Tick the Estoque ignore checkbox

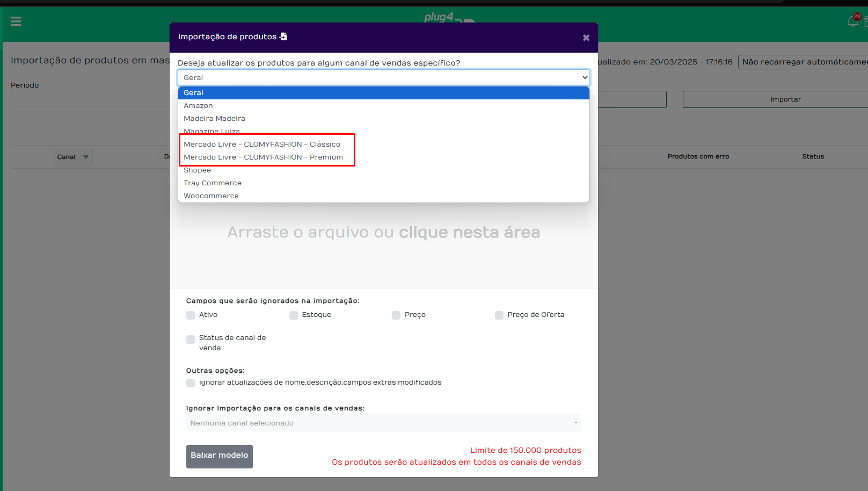point(294,315)
